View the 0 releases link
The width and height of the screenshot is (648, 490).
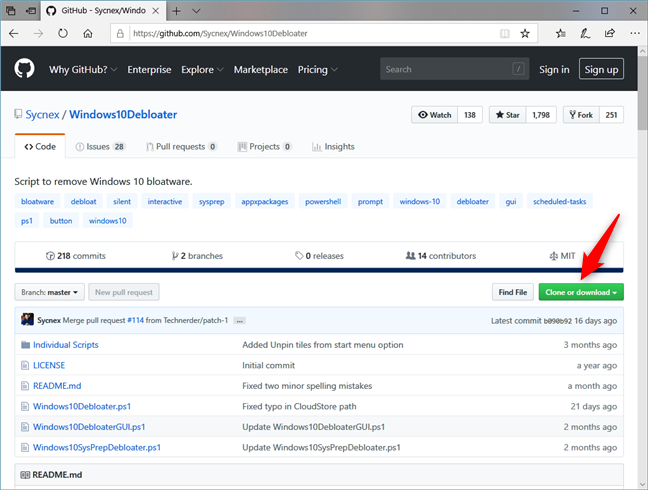point(319,256)
